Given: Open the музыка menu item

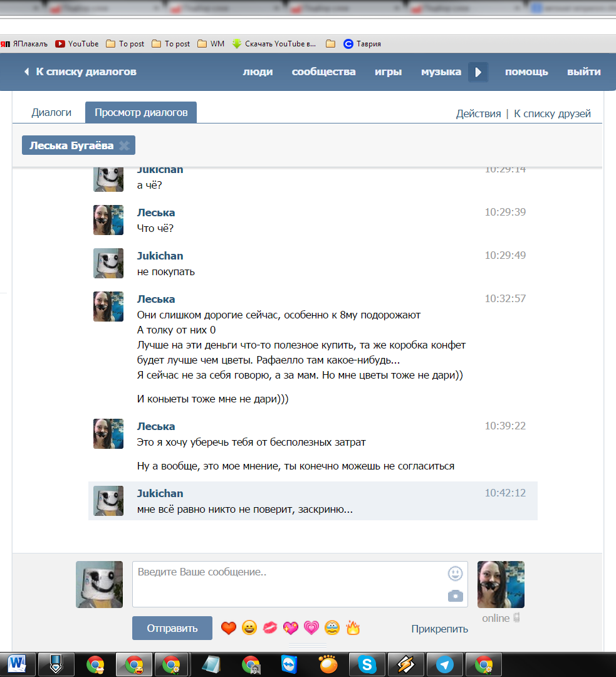Looking at the screenshot, I should 441,71.
